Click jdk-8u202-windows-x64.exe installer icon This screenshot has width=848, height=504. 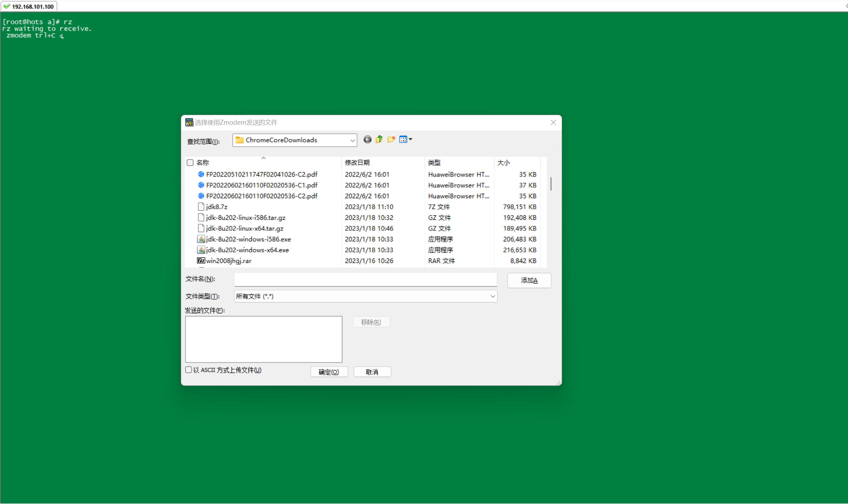(201, 250)
